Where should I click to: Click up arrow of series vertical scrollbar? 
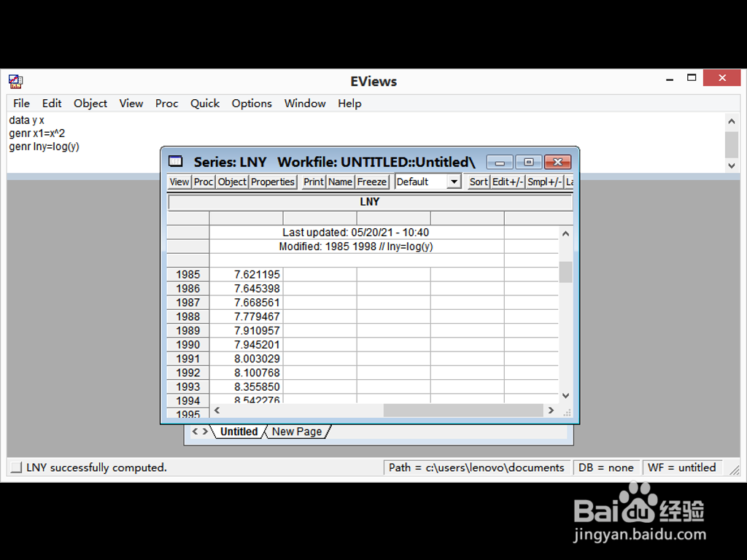click(565, 233)
